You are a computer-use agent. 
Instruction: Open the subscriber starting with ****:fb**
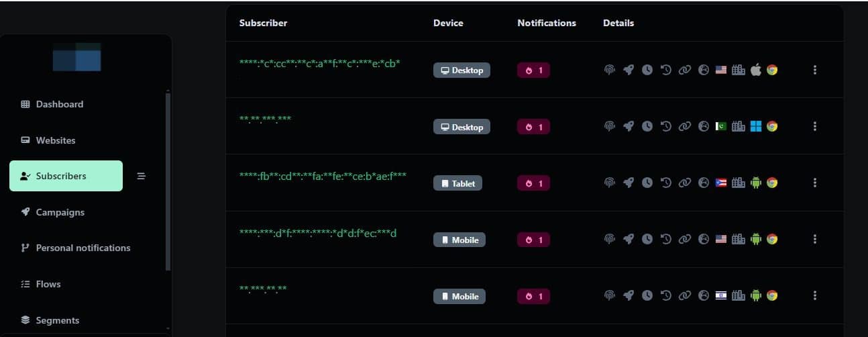pos(323,176)
